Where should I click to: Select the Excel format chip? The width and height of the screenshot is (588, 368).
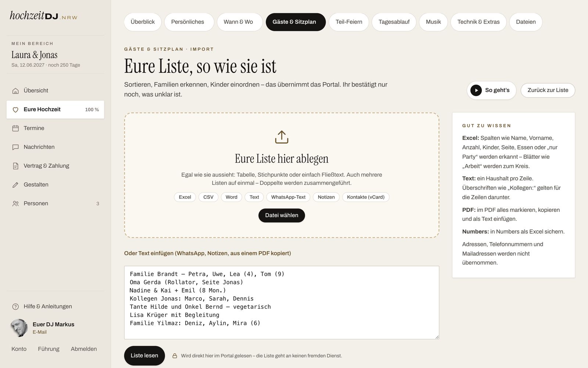185,197
